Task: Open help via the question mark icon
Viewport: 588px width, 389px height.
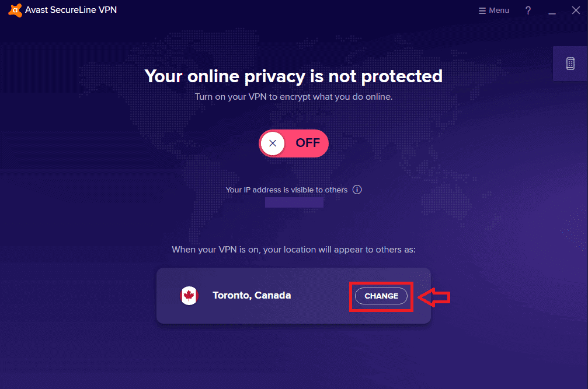Action: [x=528, y=10]
